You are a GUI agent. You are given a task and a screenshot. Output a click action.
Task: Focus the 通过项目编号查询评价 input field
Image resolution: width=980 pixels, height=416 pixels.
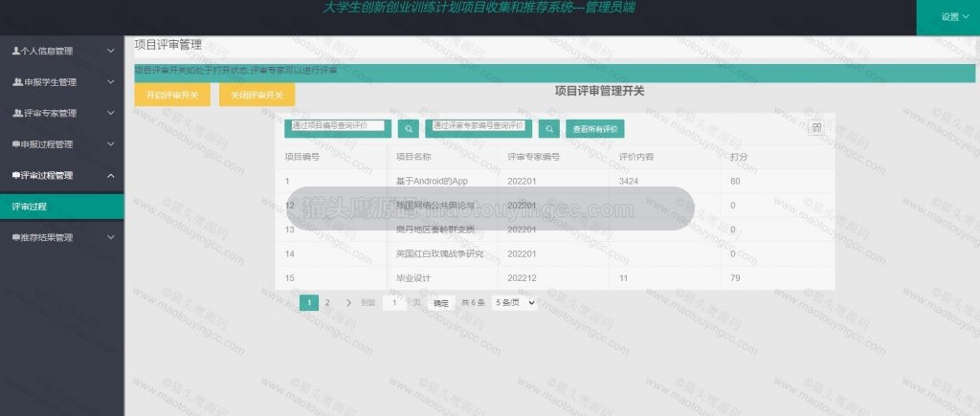338,126
